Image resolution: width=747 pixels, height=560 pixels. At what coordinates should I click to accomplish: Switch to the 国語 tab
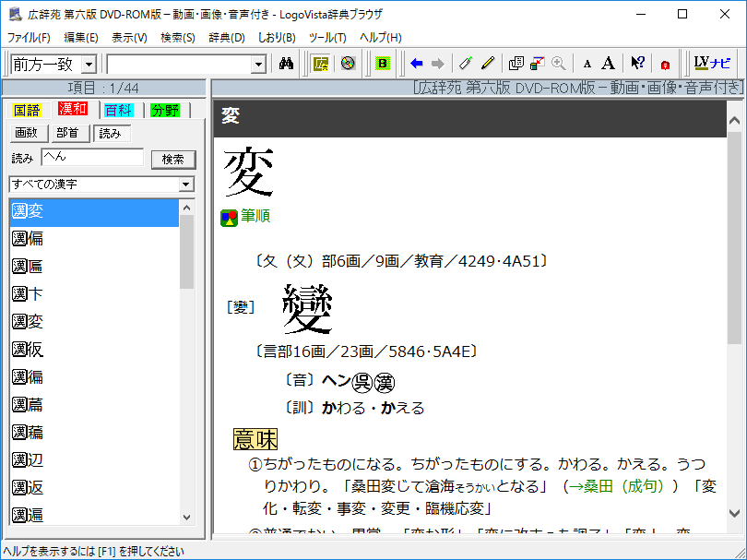[27, 110]
